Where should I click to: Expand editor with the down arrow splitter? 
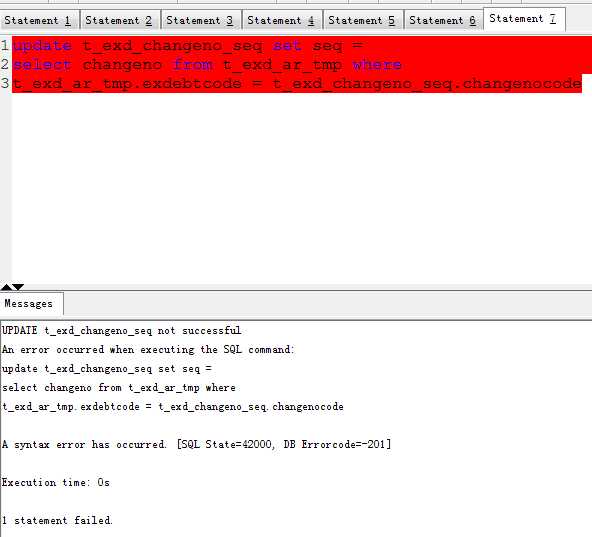point(18,287)
